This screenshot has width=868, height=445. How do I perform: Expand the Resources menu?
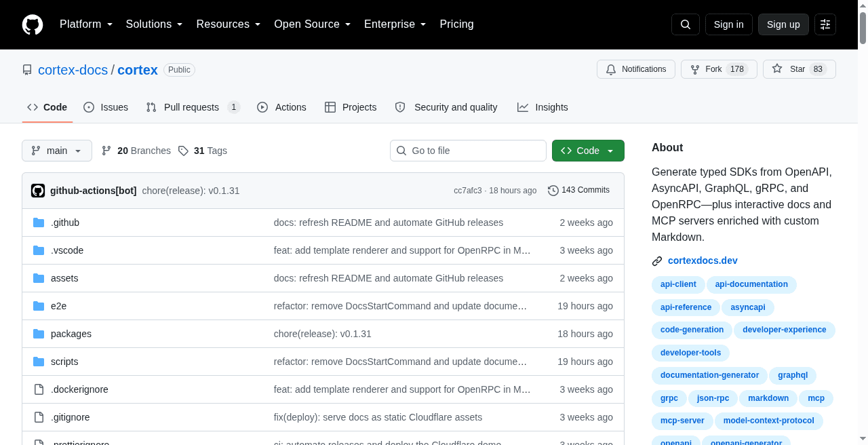229,24
